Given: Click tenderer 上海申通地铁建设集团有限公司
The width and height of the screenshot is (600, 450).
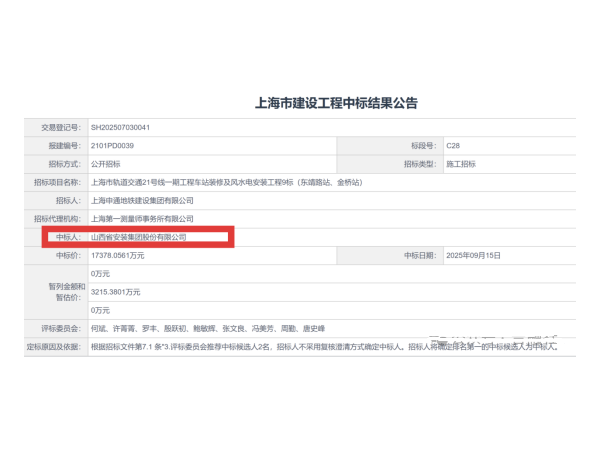Looking at the screenshot, I should click(142, 200).
